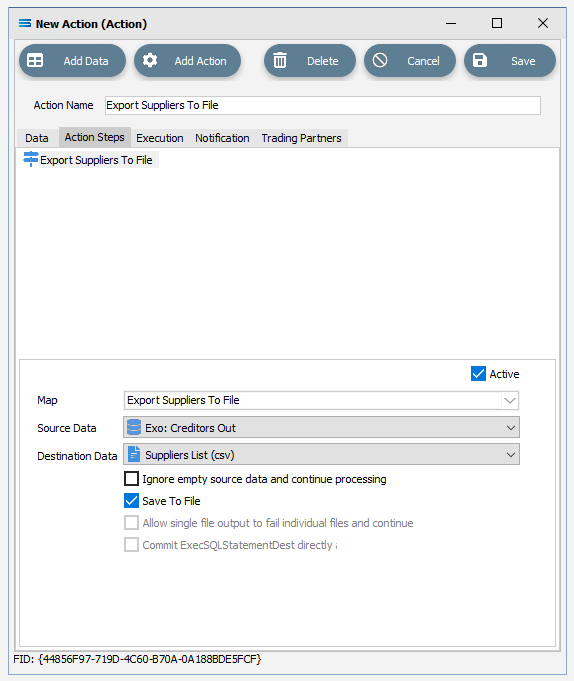Click the Cancel circle-slash icon
The width and height of the screenshot is (574, 681).
click(x=380, y=60)
